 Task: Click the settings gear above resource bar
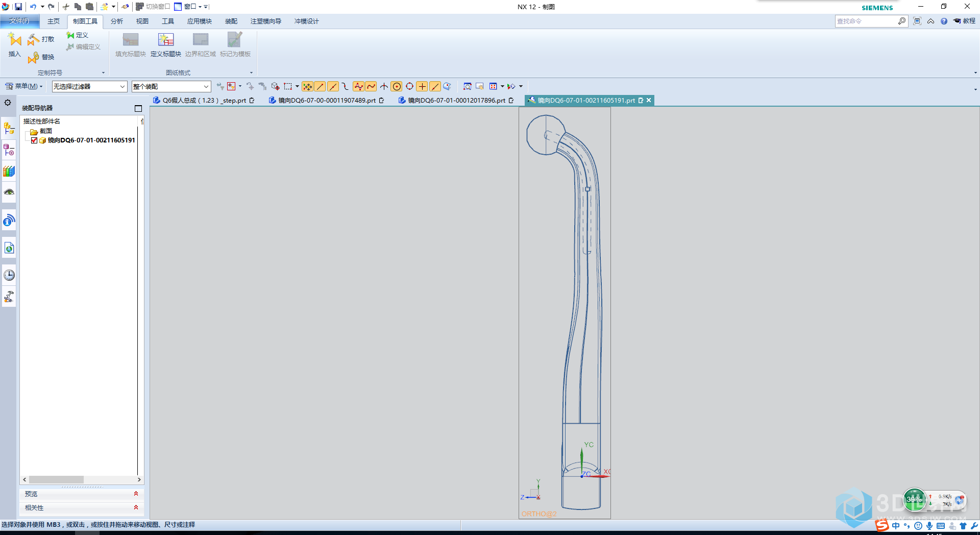click(8, 103)
